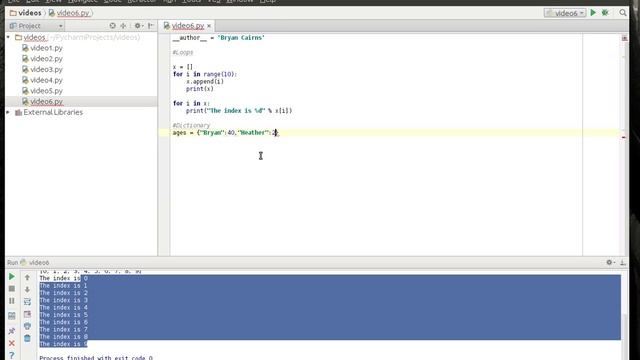Click the video6.py breadcrumb in navigation bar

[x=69, y=13]
